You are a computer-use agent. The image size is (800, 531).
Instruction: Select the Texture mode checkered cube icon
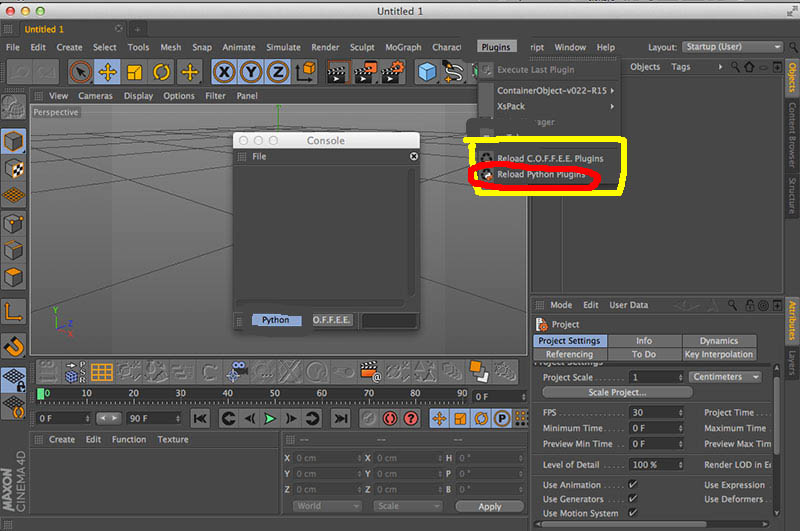pos(13,168)
